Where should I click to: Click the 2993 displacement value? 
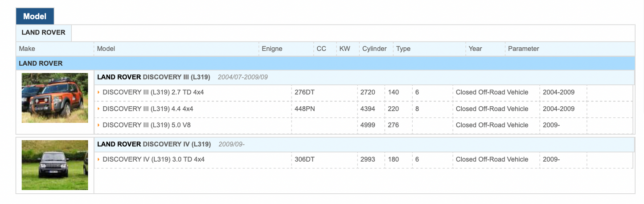click(368, 159)
